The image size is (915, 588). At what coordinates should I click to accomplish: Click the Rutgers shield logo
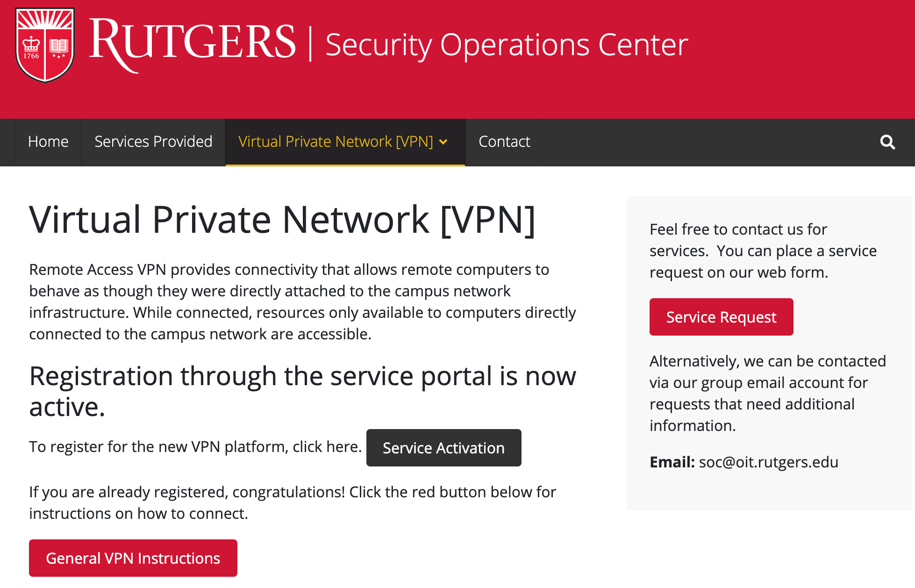(x=45, y=44)
